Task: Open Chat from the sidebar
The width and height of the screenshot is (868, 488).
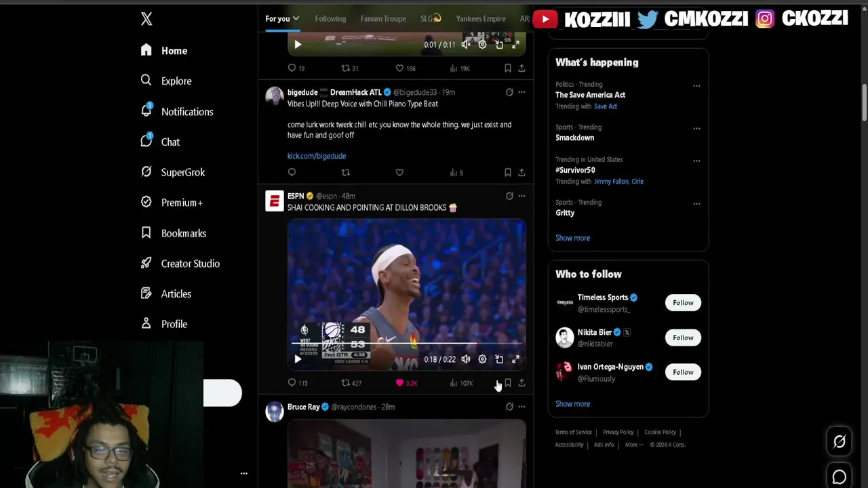Action: (160, 142)
